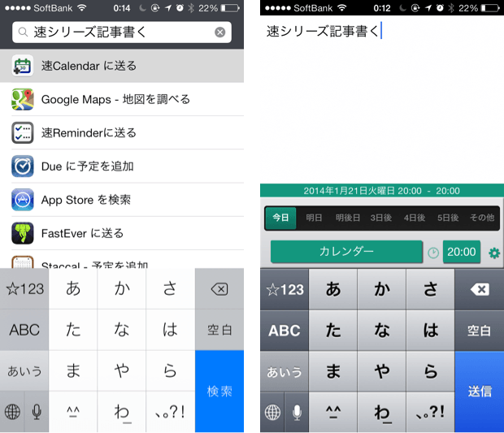Tap the FastEver elephant icon

pyautogui.click(x=23, y=233)
